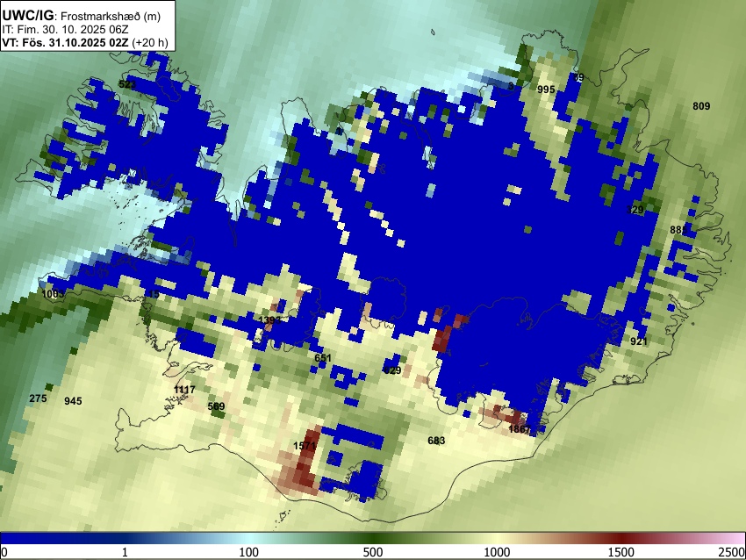Click the 885 value on the map
Viewport: 746px width, 560px height.
(x=678, y=230)
